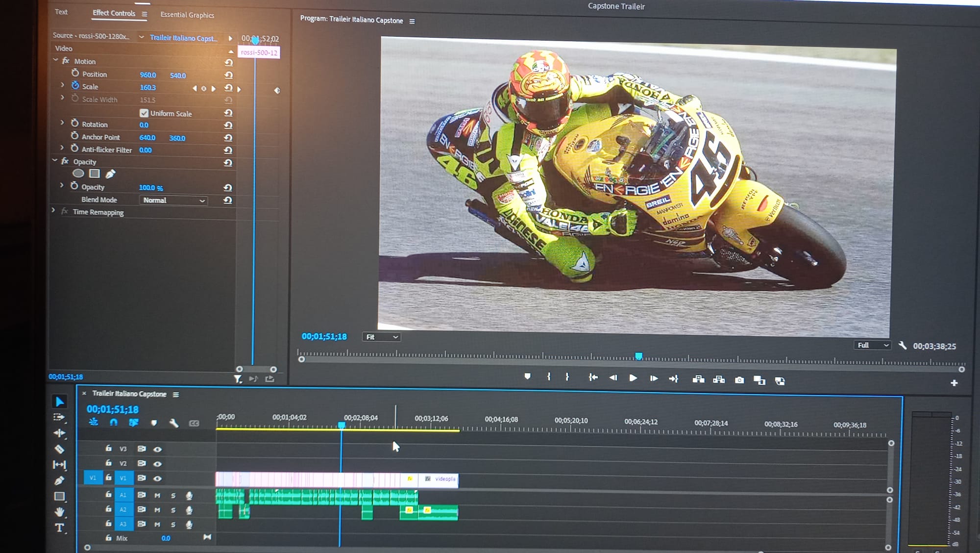
Task: Click the Play button in the Program monitor
Action: (633, 378)
